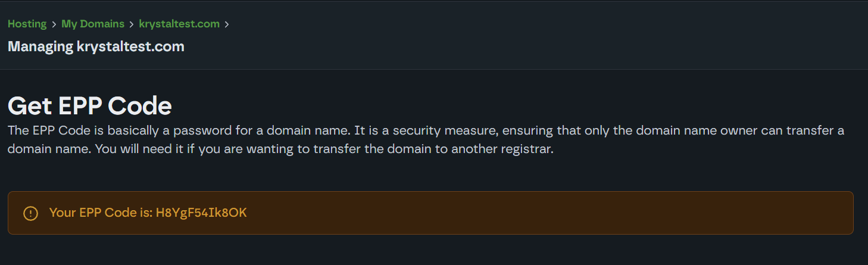Click the chevron after My Domains
This screenshot has height=265, width=868.
(132, 24)
